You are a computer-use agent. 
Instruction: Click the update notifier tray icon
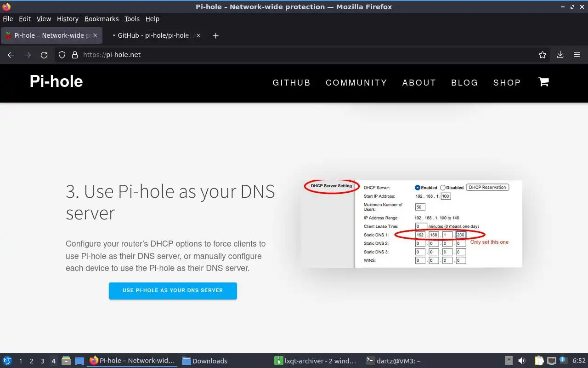563,360
